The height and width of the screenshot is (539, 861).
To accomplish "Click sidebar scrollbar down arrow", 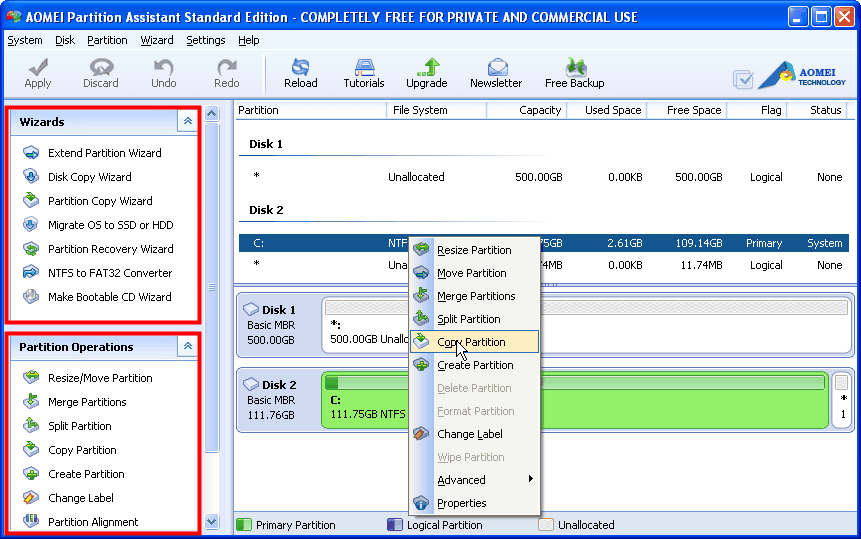I will pyautogui.click(x=211, y=521).
